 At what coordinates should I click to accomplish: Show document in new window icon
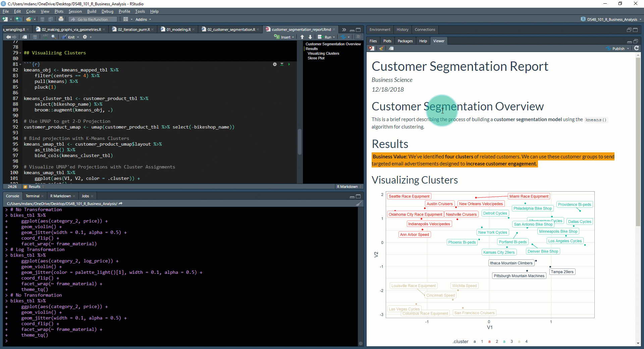pos(25,37)
